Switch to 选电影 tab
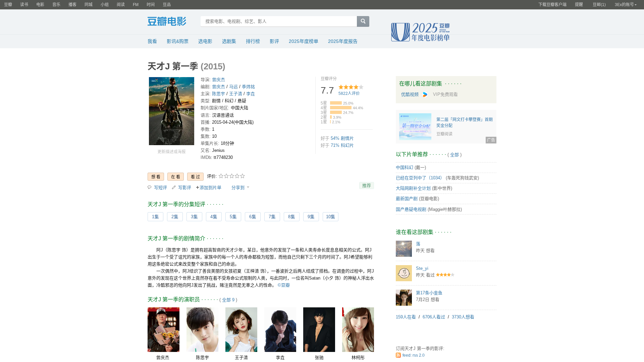The image size is (644, 362). 205,41
